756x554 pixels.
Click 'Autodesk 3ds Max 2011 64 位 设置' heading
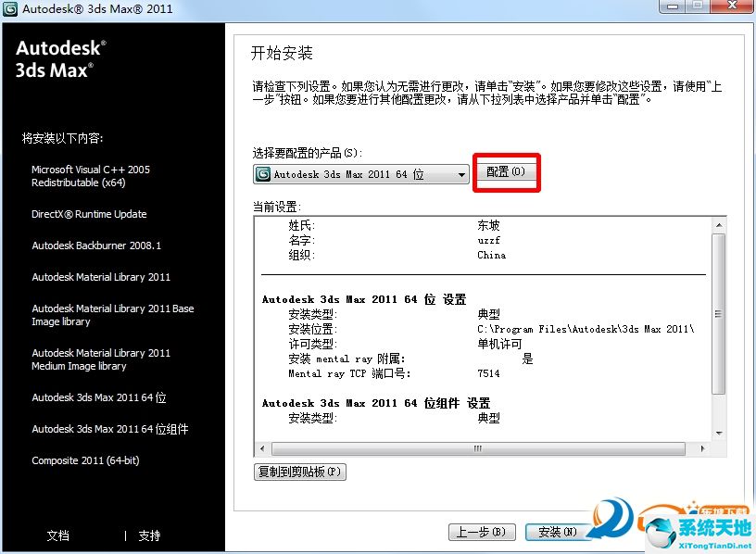[364, 299]
